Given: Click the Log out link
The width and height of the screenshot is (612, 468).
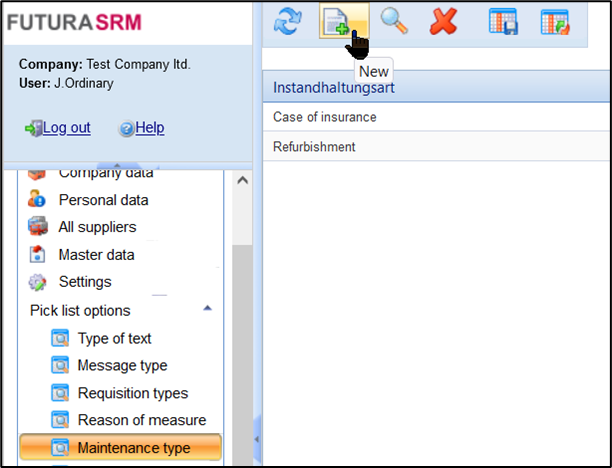Looking at the screenshot, I should point(66,128).
